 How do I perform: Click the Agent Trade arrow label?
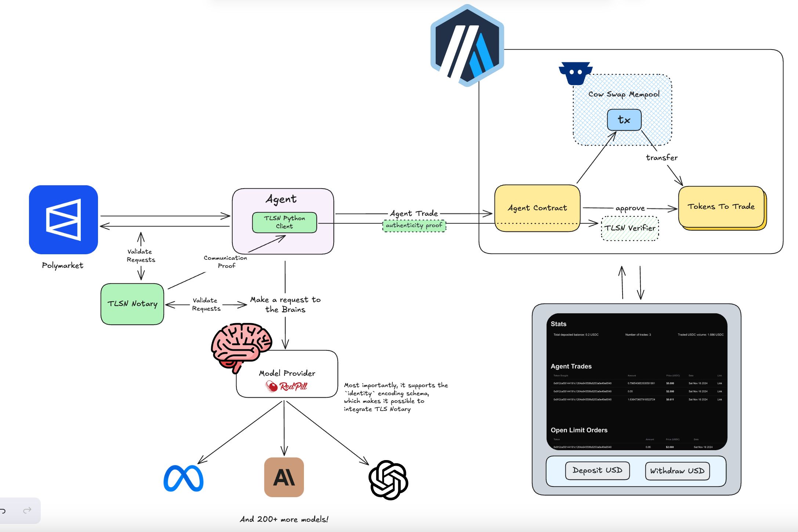414,213
